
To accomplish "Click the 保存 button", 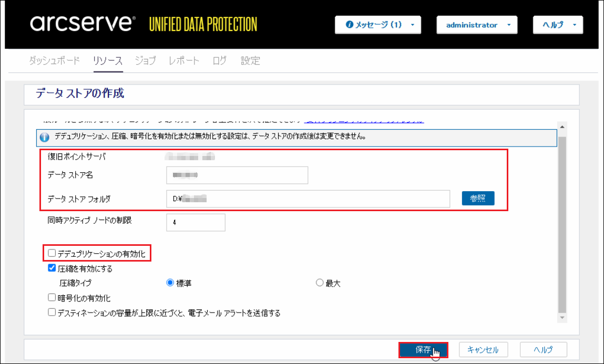I will [423, 350].
